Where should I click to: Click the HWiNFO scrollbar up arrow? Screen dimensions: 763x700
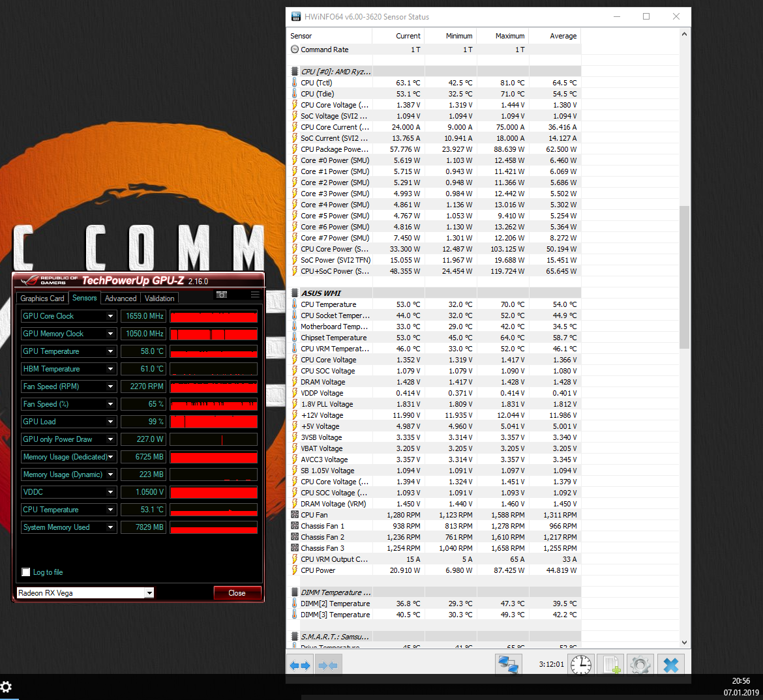684,34
